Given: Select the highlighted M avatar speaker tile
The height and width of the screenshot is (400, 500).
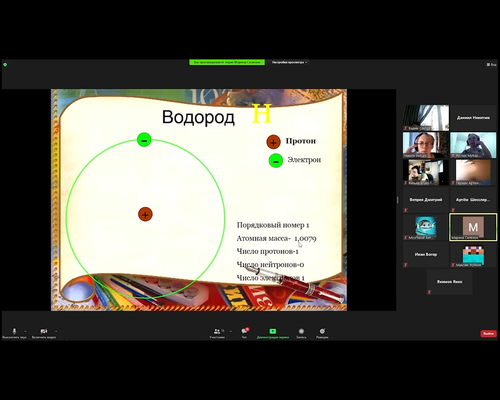Looking at the screenshot, I should point(473,227).
